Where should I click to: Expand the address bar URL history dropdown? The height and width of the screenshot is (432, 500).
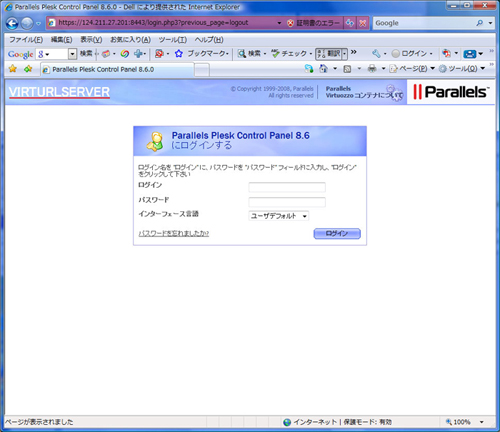point(279,23)
